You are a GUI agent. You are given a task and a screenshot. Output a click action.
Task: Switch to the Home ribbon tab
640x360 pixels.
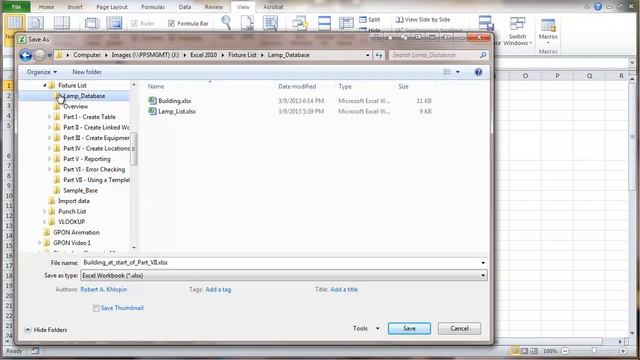[x=46, y=7]
